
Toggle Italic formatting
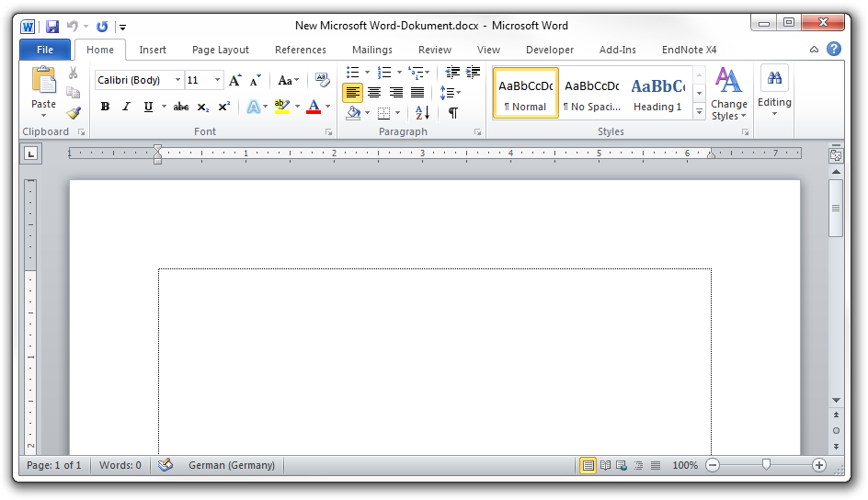[x=126, y=107]
